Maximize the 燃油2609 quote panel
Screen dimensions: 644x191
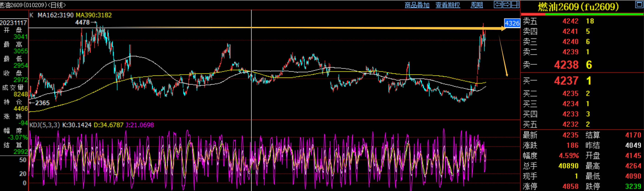[x=639, y=5]
